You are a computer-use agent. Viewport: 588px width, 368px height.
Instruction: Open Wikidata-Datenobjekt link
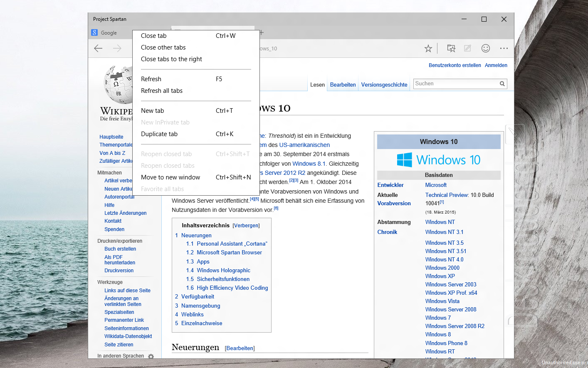[128, 336]
